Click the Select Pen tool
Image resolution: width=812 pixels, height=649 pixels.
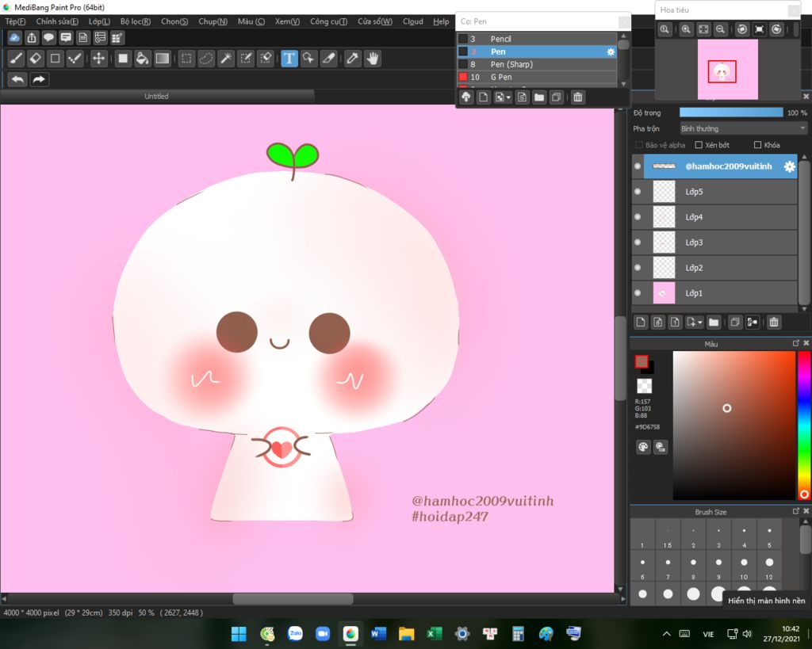tap(246, 59)
